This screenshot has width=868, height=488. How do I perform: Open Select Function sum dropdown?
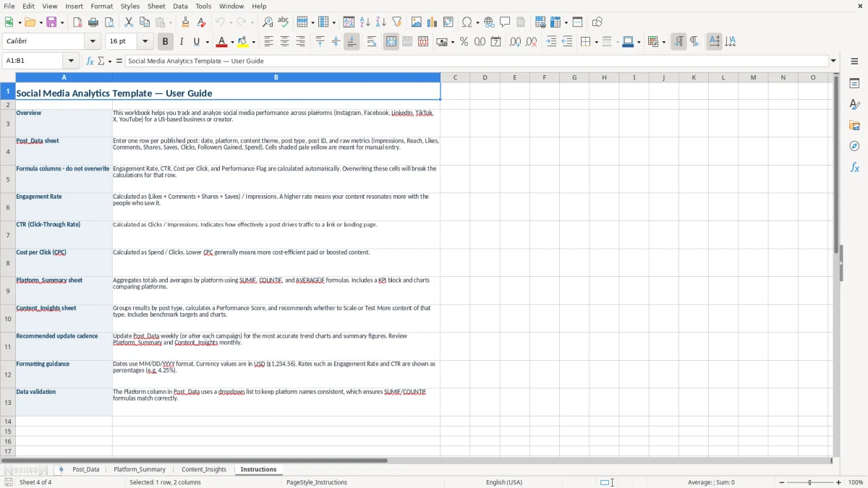click(110, 61)
